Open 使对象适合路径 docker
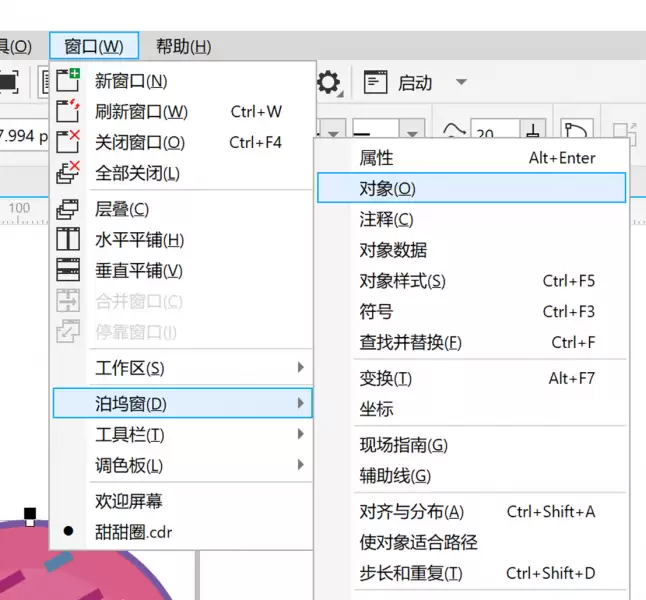The height and width of the screenshot is (600, 646). 472,542
